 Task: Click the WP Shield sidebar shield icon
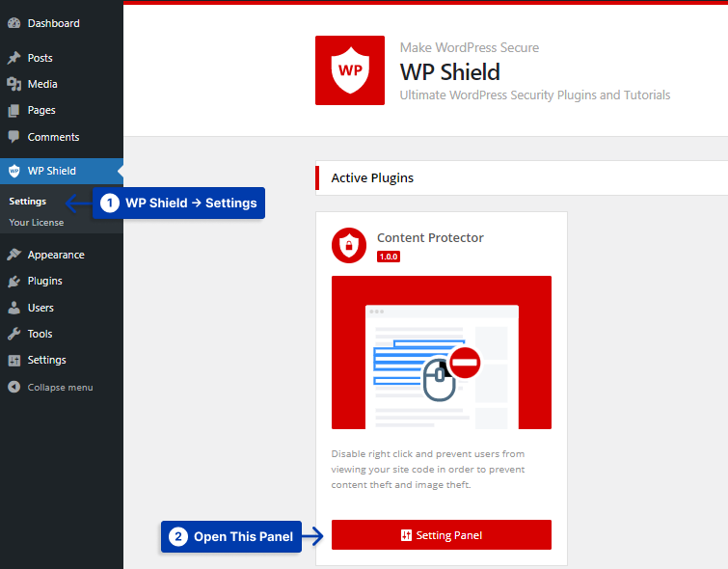[x=13, y=171]
